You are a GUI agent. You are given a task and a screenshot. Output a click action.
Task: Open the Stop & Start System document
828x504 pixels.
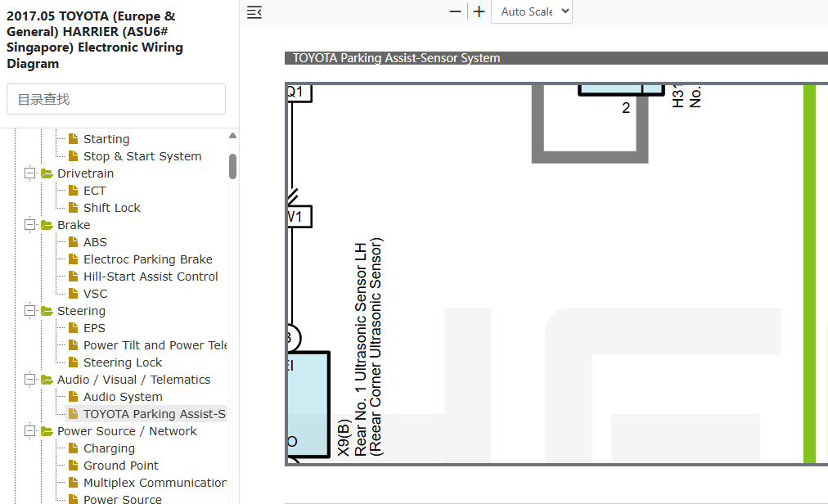coord(142,156)
